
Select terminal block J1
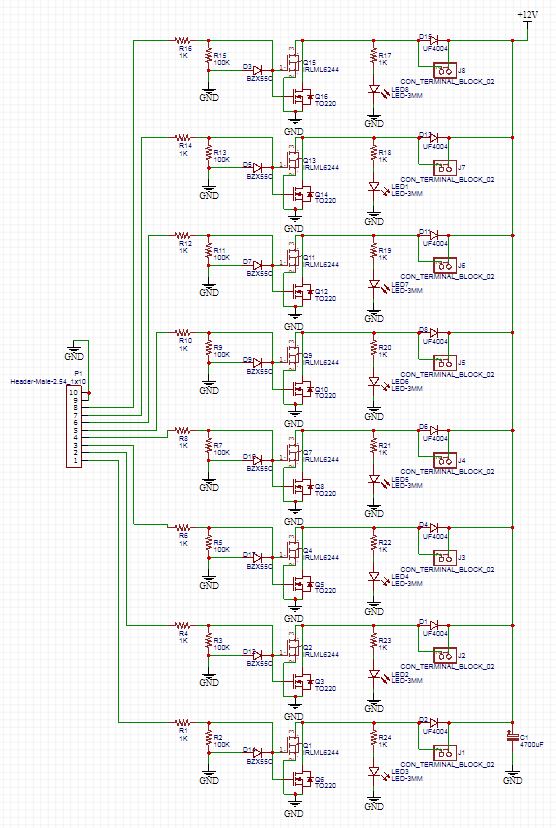445,752
